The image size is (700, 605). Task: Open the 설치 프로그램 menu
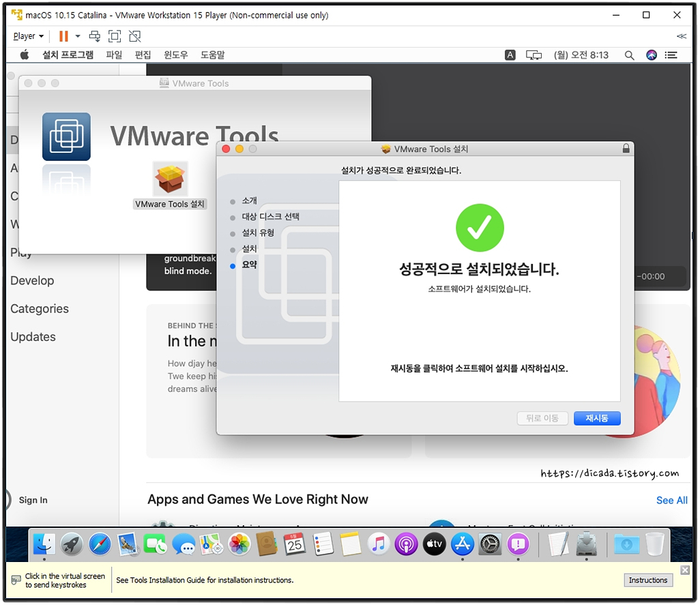coord(68,55)
